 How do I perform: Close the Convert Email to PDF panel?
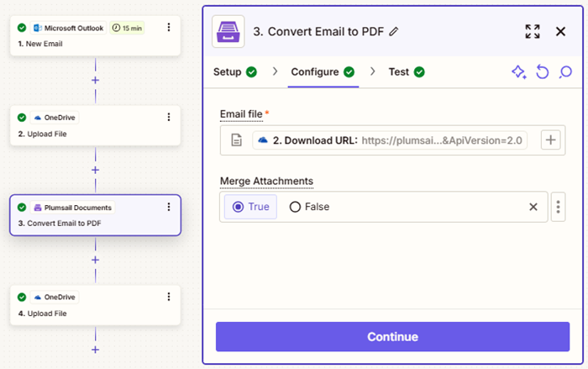(x=560, y=32)
